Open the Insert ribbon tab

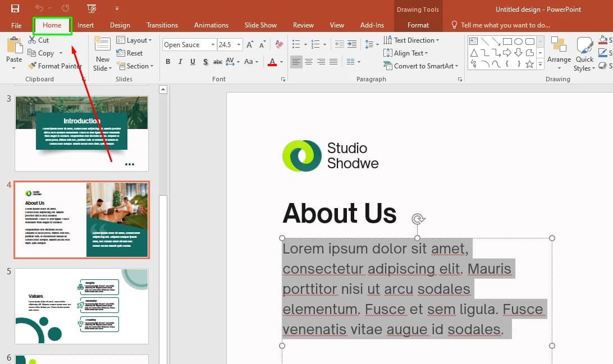click(85, 25)
